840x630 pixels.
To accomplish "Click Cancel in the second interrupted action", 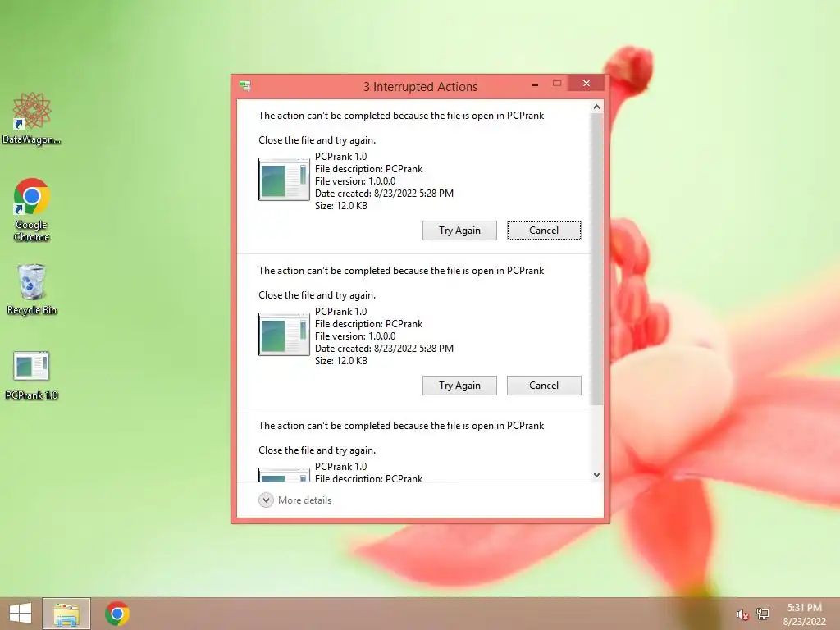I will click(x=544, y=386).
